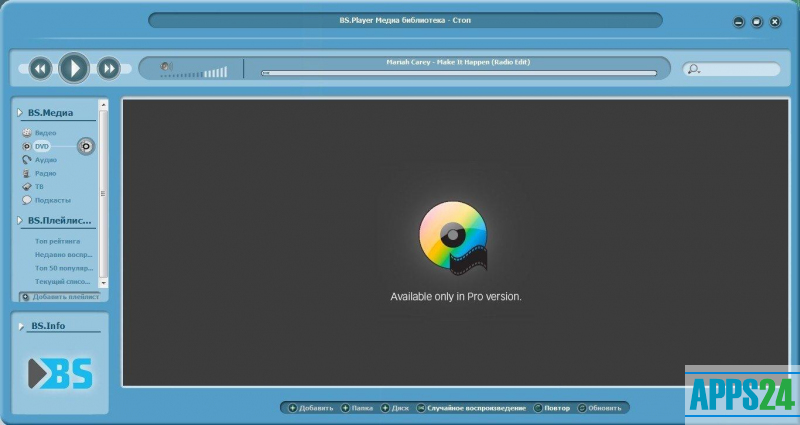Open the Подкасты section
The width and height of the screenshot is (800, 425).
coord(50,200)
